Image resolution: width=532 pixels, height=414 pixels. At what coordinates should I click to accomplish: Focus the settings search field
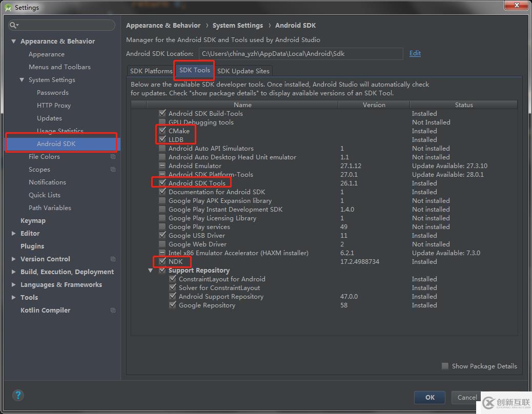(x=62, y=25)
